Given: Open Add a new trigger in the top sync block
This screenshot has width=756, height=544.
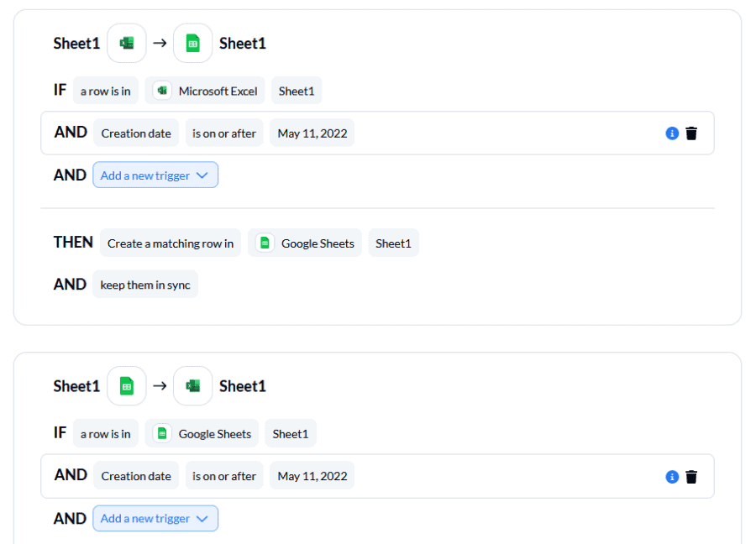Looking at the screenshot, I should pyautogui.click(x=155, y=175).
